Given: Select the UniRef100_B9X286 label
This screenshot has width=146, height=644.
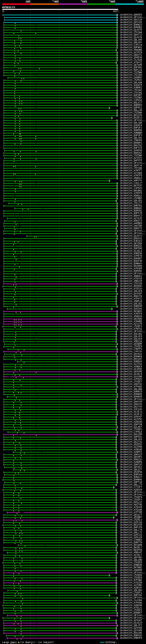Looking at the screenshot, I should [x=131, y=633].
